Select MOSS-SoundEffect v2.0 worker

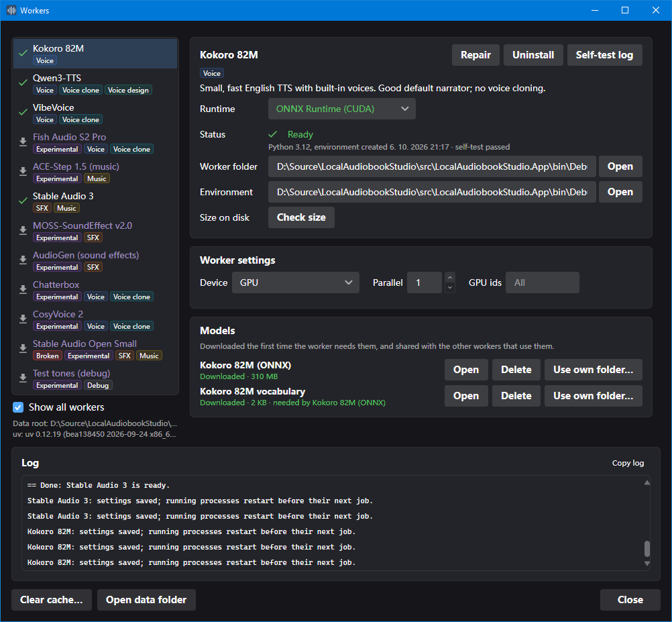coord(95,231)
